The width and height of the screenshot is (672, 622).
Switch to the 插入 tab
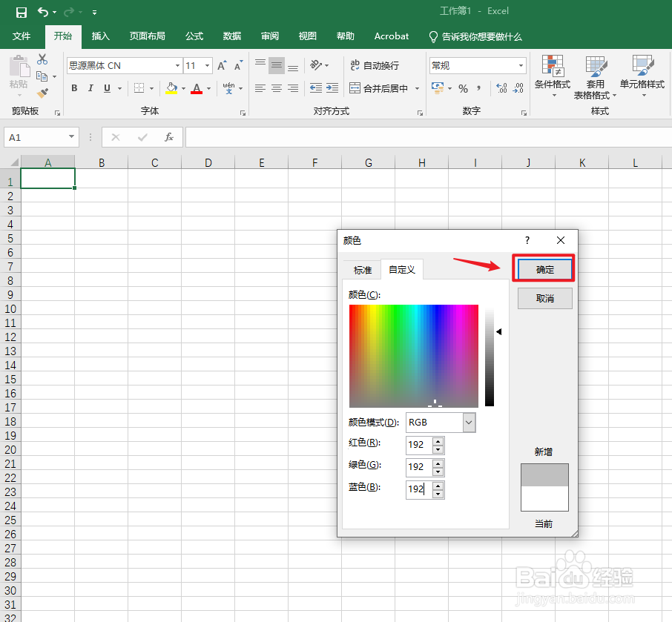point(101,36)
